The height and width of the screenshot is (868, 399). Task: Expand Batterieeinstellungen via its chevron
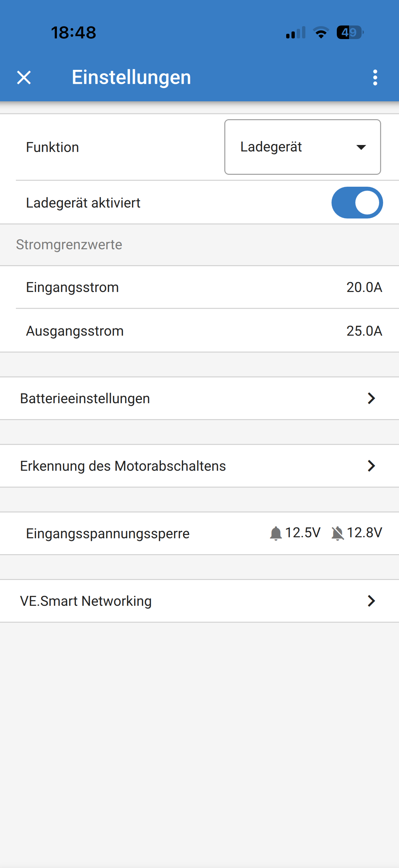click(371, 398)
